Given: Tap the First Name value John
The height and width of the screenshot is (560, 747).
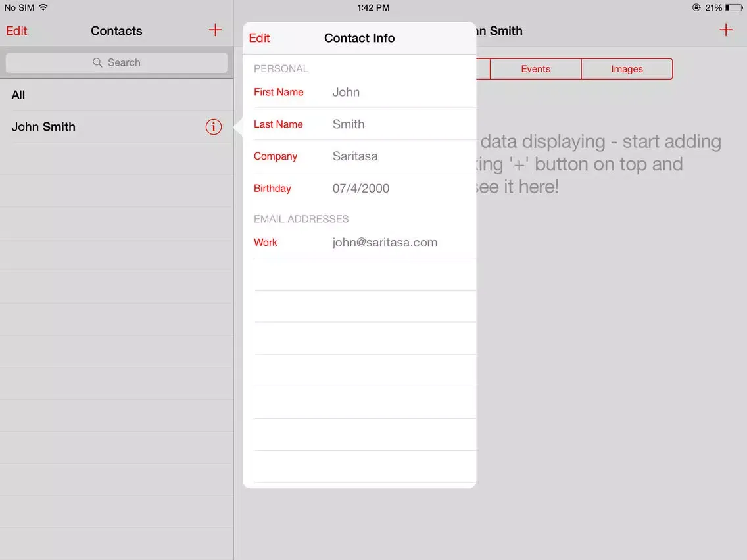Looking at the screenshot, I should [346, 92].
